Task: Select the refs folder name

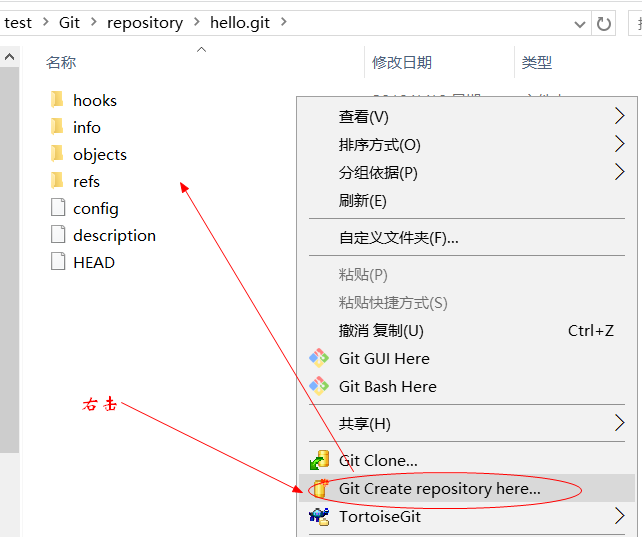Action: coord(86,181)
